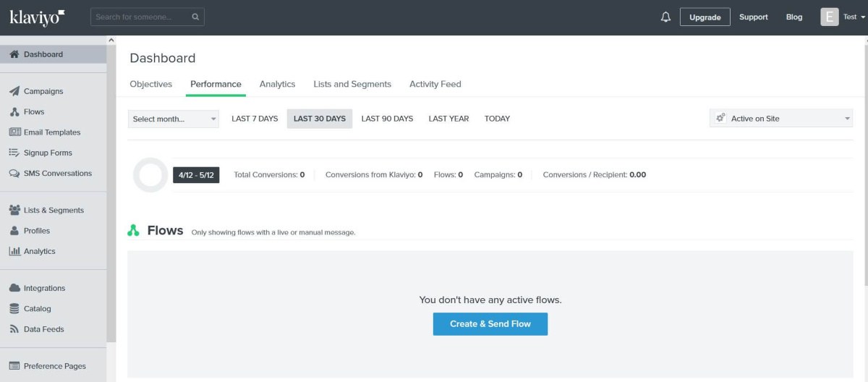Viewport: 868px width, 382px height.
Task: Open the Activity Feed tab
Action: 435,84
